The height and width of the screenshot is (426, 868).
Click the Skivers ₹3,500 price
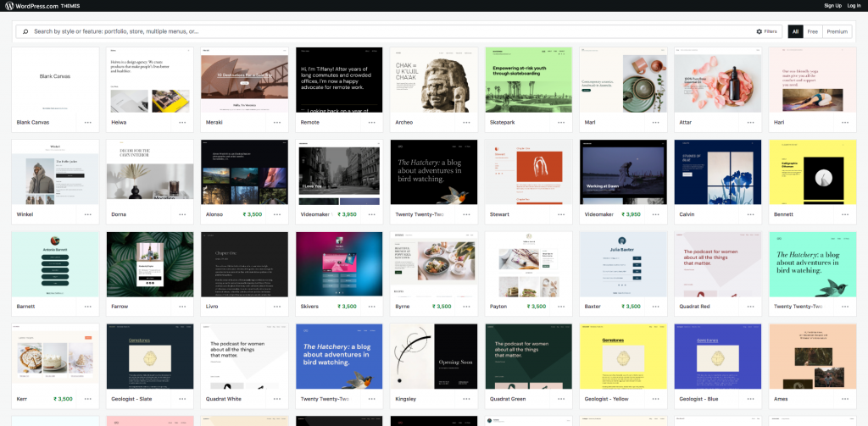347,307
